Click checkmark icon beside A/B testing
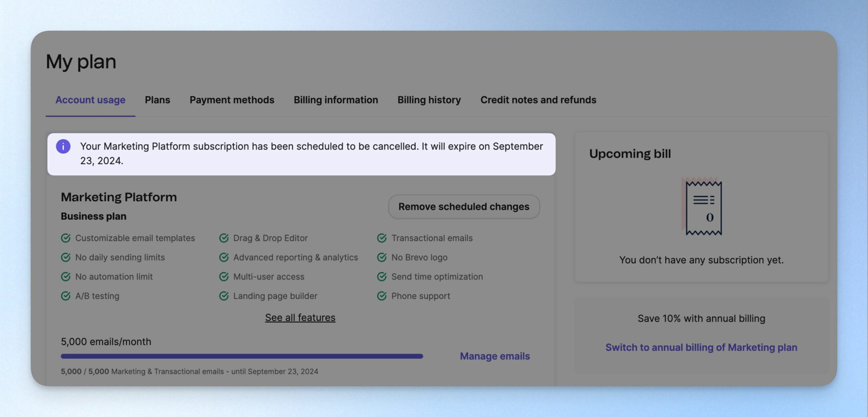 (x=66, y=296)
